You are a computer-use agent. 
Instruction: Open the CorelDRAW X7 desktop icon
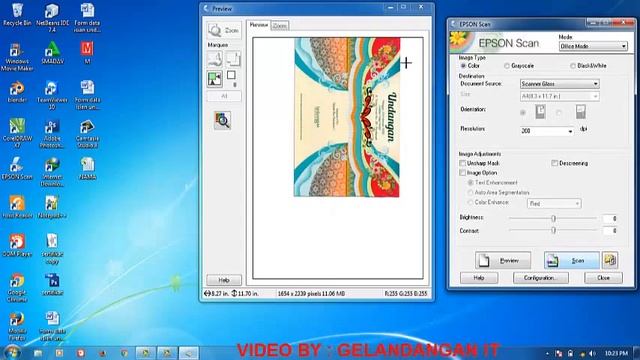[17, 133]
